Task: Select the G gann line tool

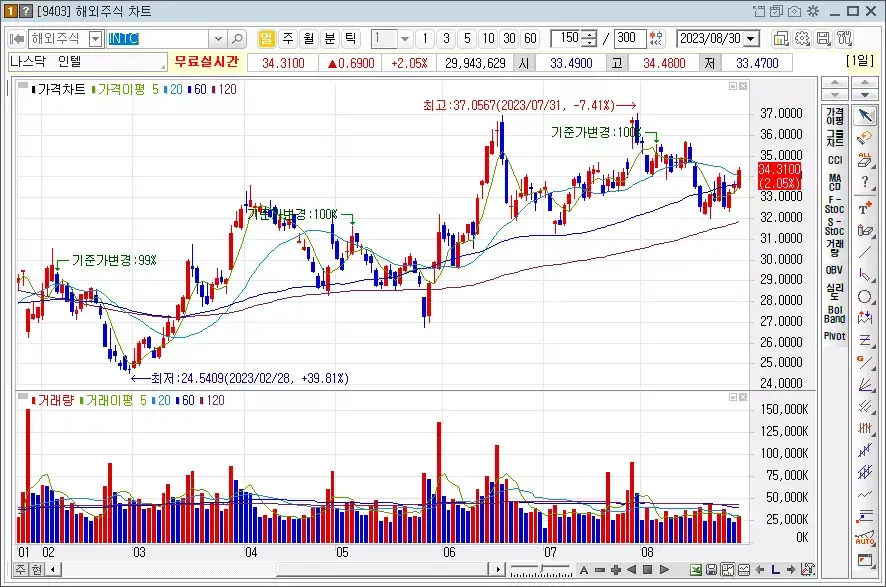Action: pos(865,362)
